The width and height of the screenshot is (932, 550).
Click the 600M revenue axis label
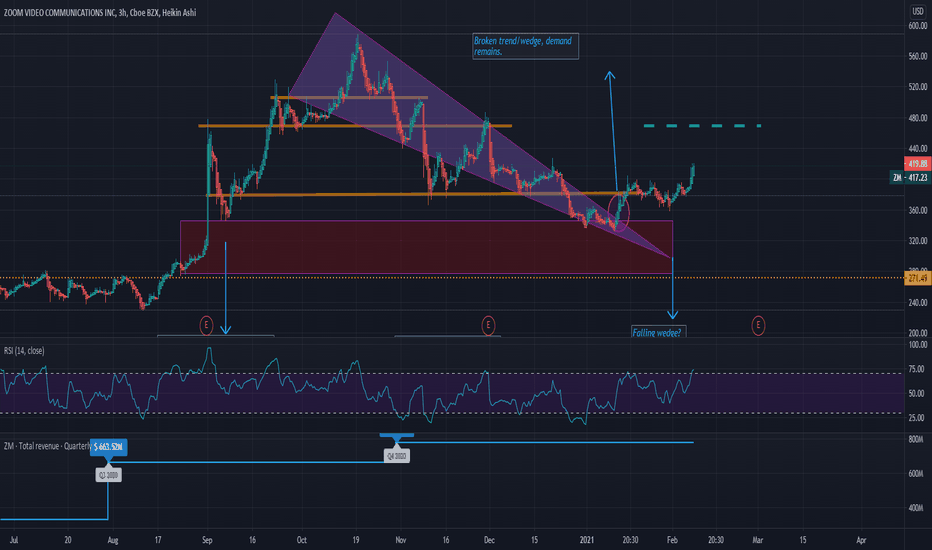click(916, 474)
